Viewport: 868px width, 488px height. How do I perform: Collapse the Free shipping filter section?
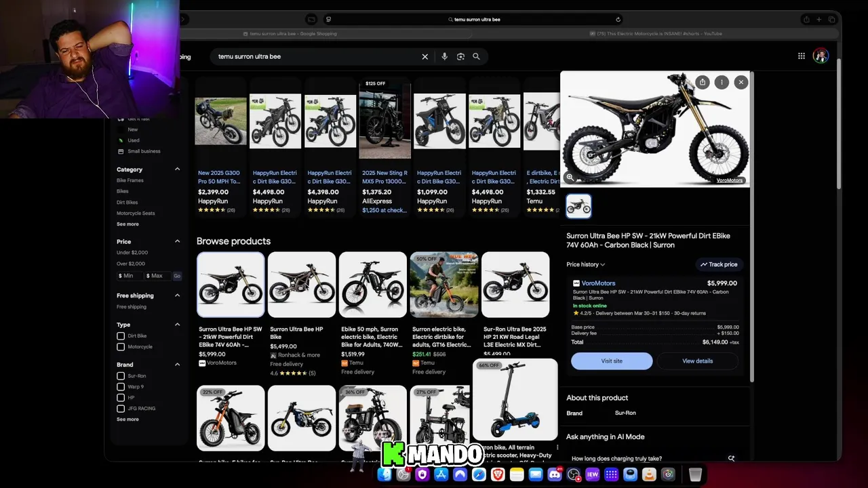178,296
